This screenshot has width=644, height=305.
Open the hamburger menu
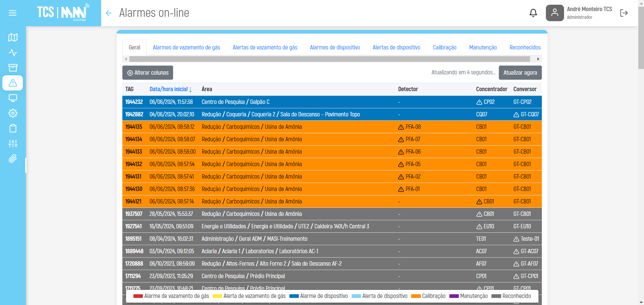coord(12,13)
